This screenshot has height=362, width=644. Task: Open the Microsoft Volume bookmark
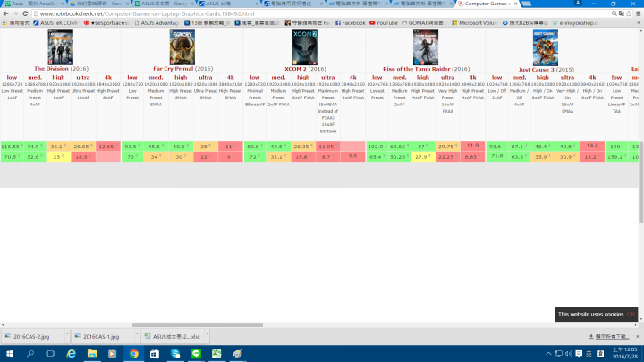pos(474,23)
